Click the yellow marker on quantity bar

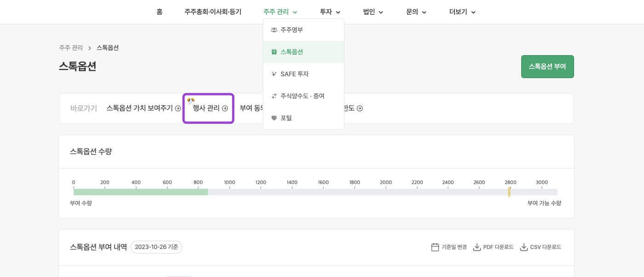[509, 192]
